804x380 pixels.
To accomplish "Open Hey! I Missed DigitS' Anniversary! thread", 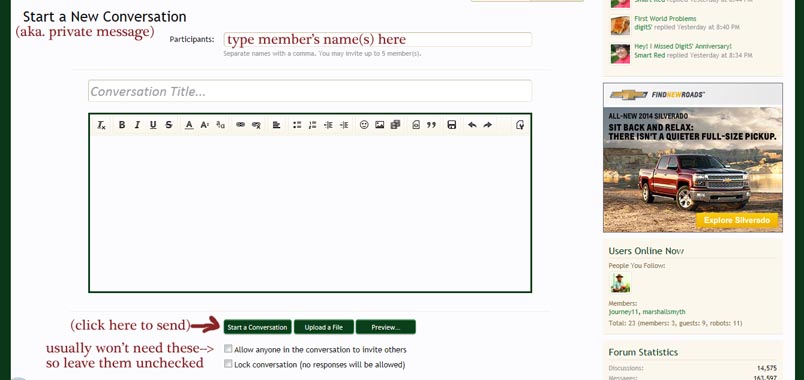I will tap(682, 46).
